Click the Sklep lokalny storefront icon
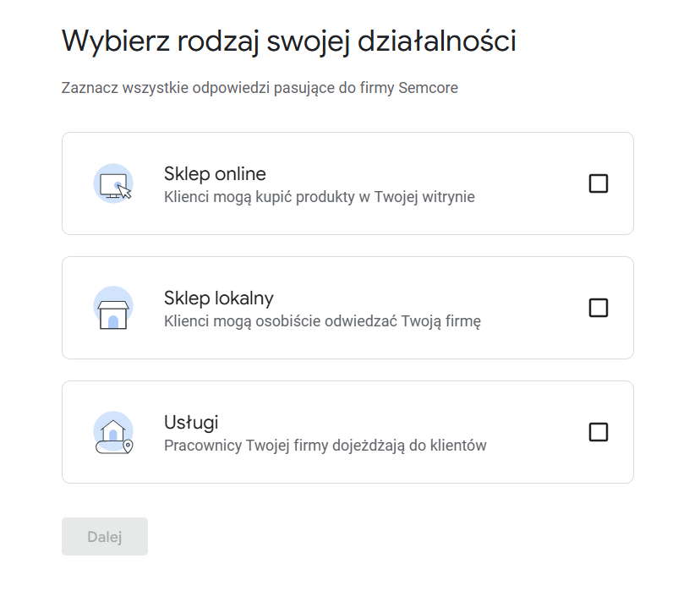The image size is (700, 602). pos(113,308)
